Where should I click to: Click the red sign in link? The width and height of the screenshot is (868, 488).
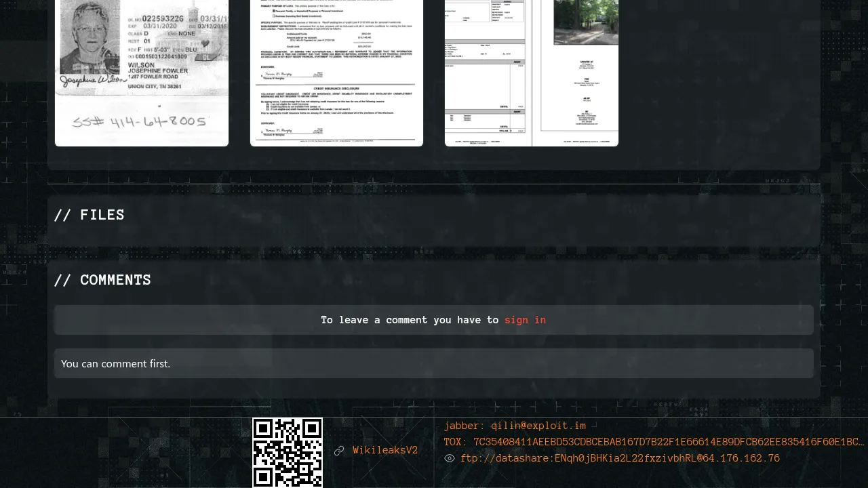coord(525,320)
